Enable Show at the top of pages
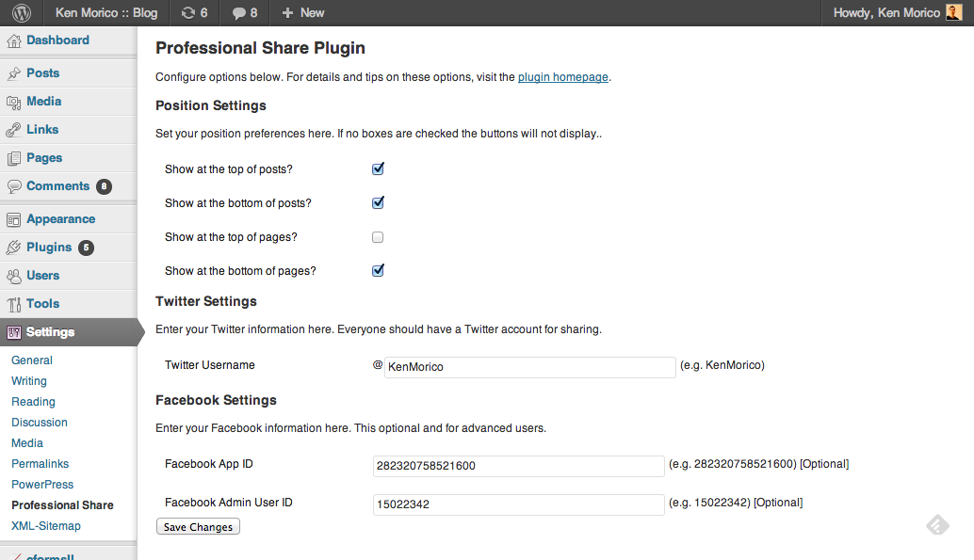Screen dimensions: 974x560 pos(378,237)
